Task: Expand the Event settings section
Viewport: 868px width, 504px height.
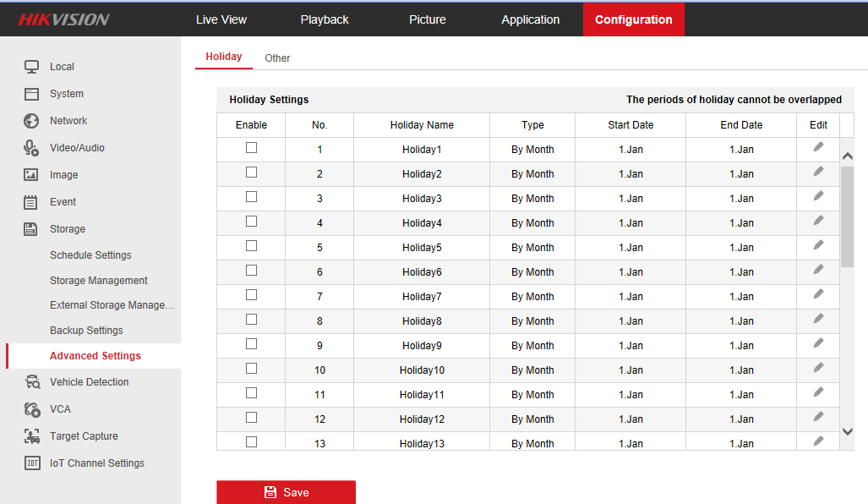Action: [63, 202]
